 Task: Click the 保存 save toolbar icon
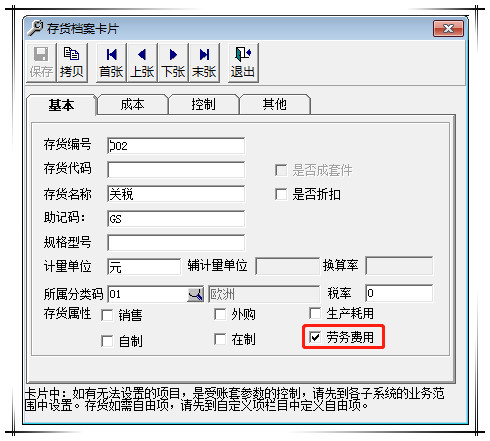[x=41, y=62]
